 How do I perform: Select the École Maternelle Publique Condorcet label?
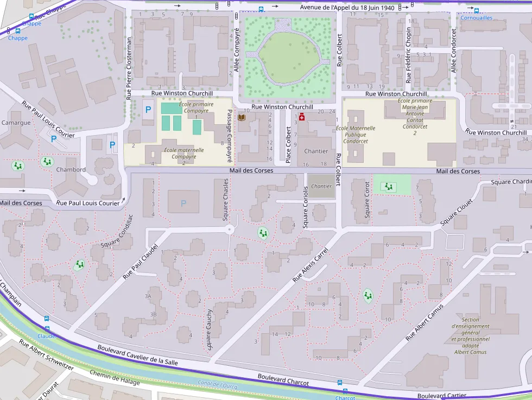click(x=356, y=135)
